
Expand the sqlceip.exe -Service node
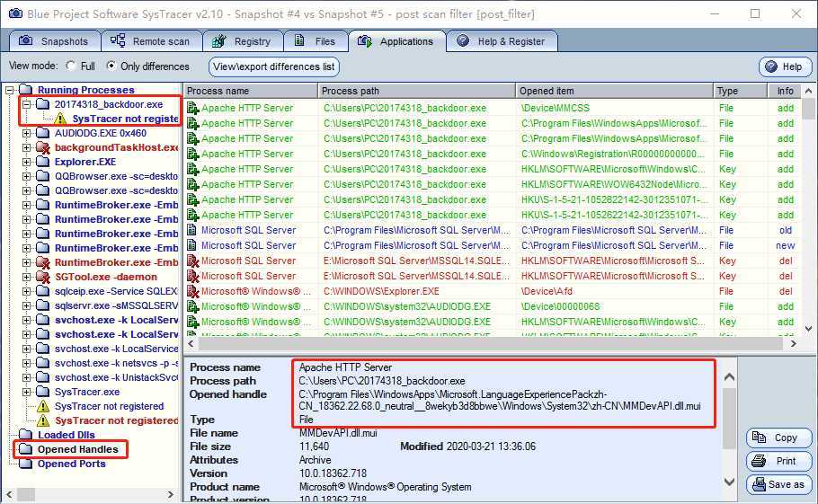click(27, 291)
